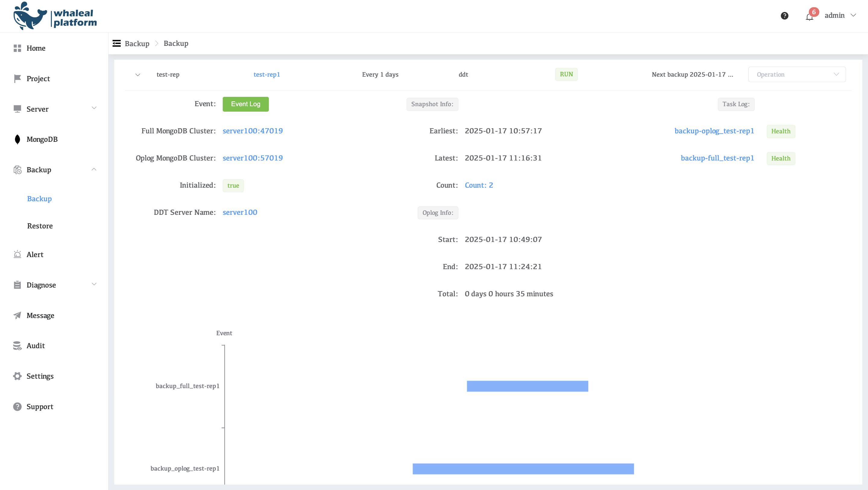Expand the test-rep backup row chevron
The width and height of the screenshot is (868, 490).
tap(137, 75)
